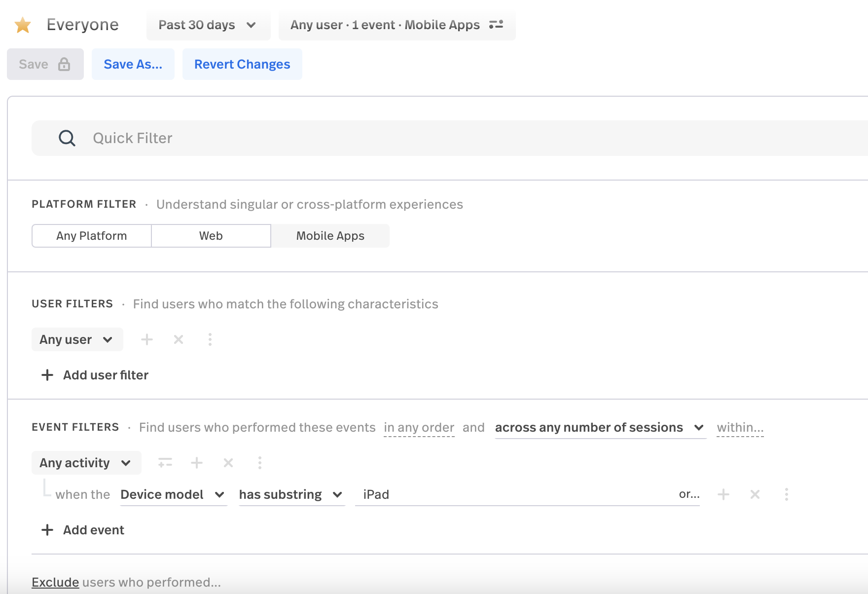Screen dimensions: 868x594
Task: Switch platform filter to Web
Action: [211, 236]
